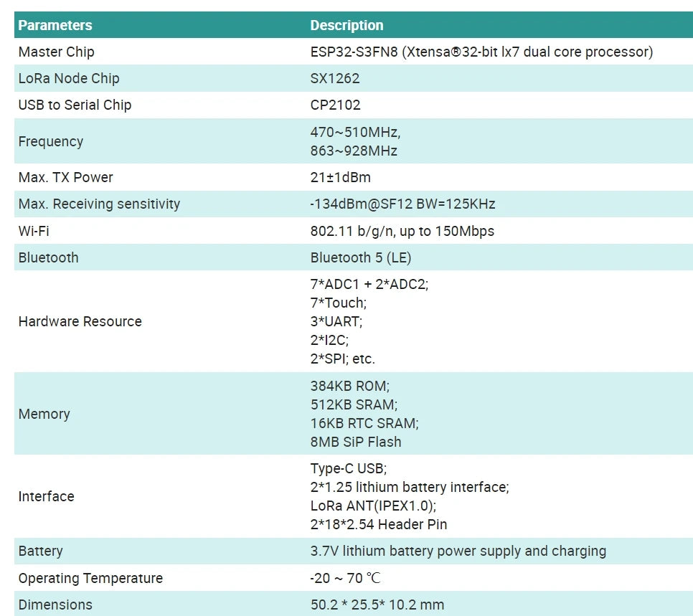The height and width of the screenshot is (616, 693).
Task: Click the LoRa Node Chip label
Action: click(68, 78)
